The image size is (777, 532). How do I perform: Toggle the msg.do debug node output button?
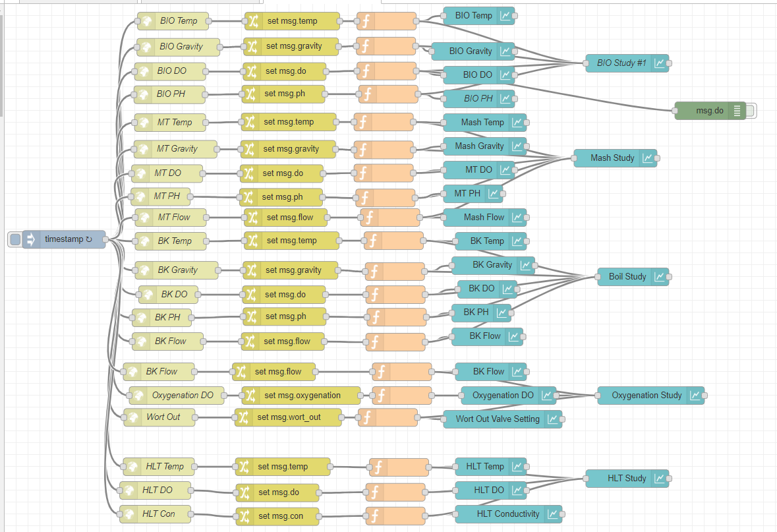click(751, 111)
